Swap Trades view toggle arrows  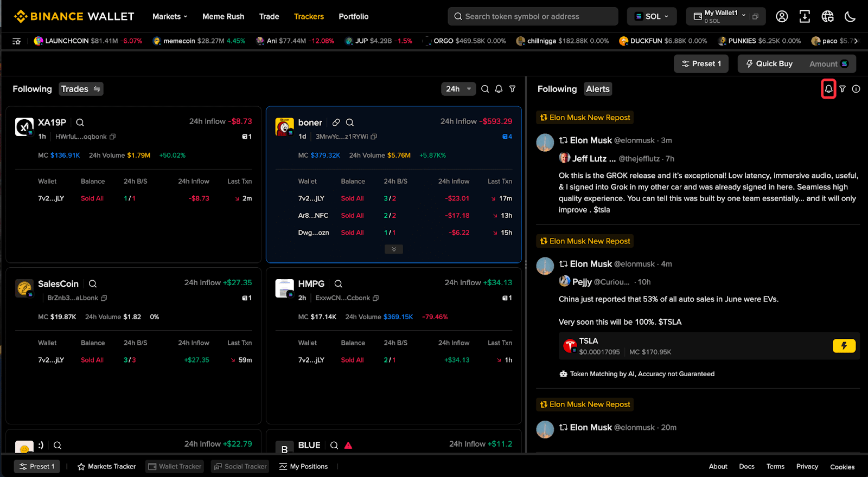(x=97, y=89)
